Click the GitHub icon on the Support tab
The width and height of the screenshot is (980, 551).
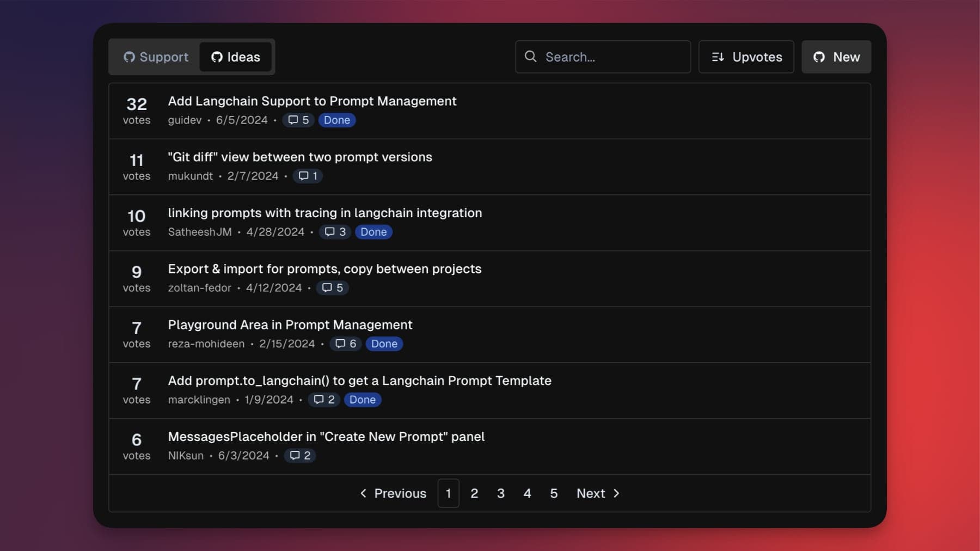pyautogui.click(x=129, y=57)
